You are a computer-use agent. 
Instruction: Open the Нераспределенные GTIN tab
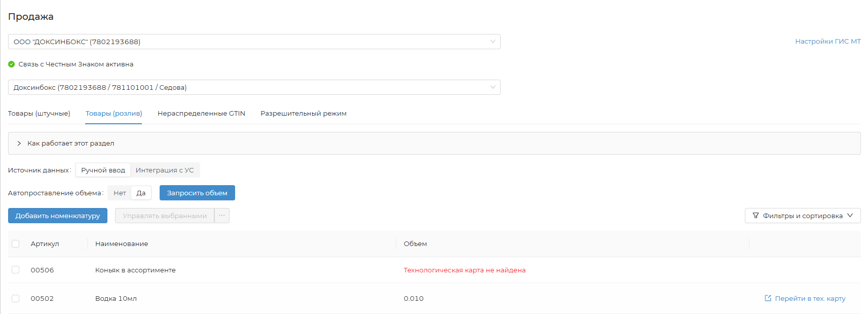tap(201, 114)
